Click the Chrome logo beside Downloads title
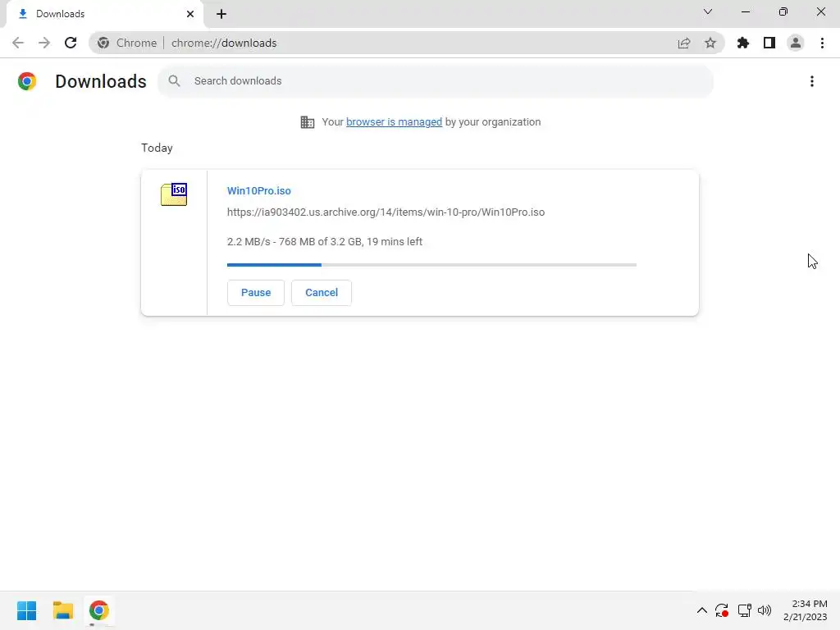This screenshot has height=630, width=840. 27,81
